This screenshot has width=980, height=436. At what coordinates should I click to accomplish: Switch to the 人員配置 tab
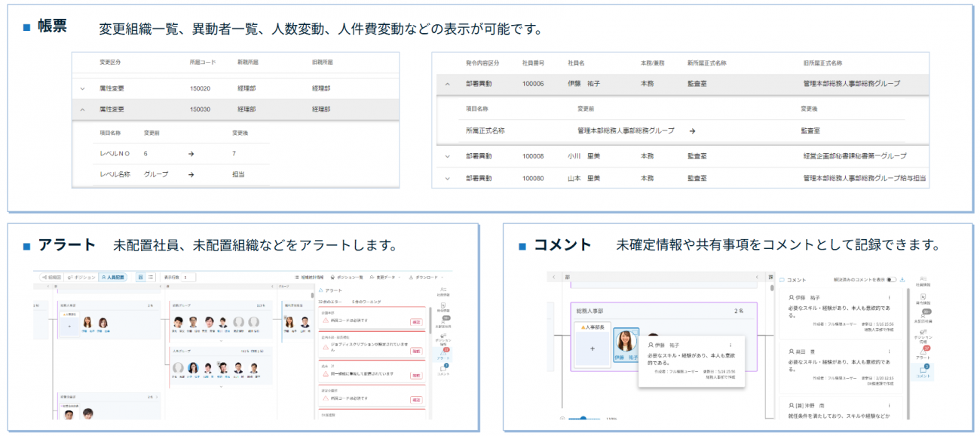115,278
